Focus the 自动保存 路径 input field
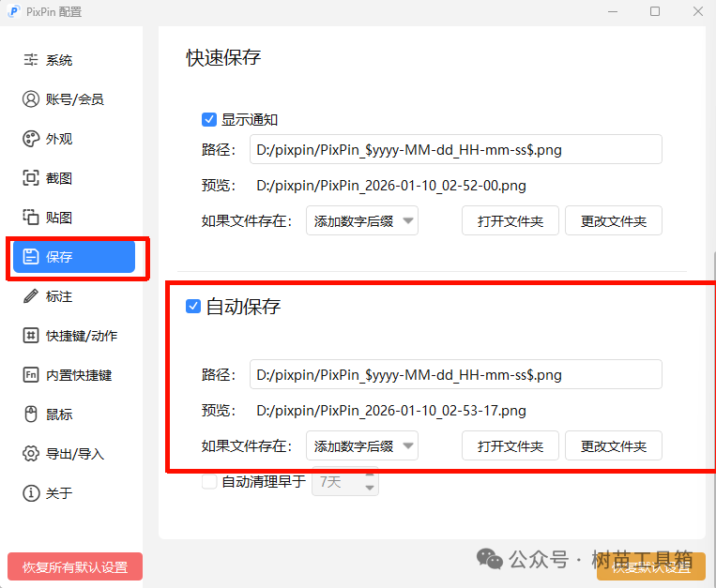Image resolution: width=716 pixels, height=588 pixels. [456, 374]
